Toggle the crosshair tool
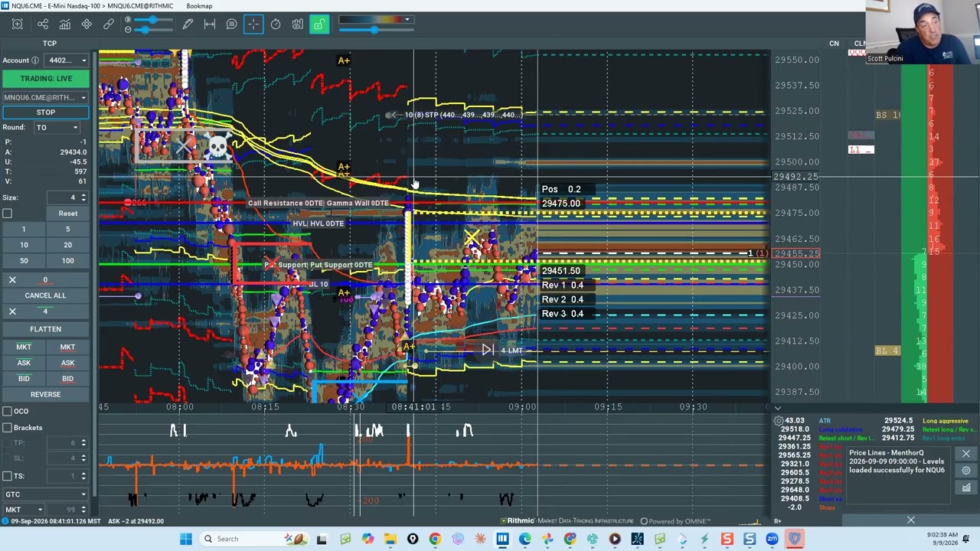Screen dimensions: 980x551 click(253, 24)
